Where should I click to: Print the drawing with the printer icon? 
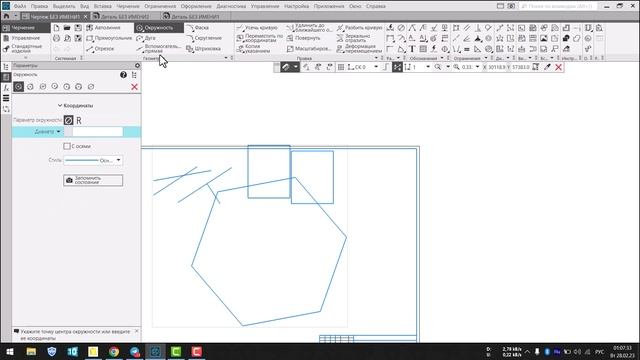pos(56,38)
